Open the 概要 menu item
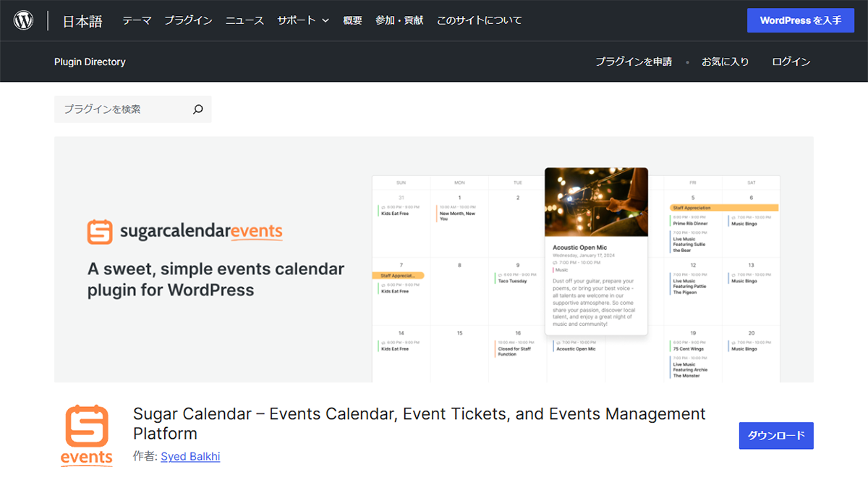 click(x=352, y=20)
